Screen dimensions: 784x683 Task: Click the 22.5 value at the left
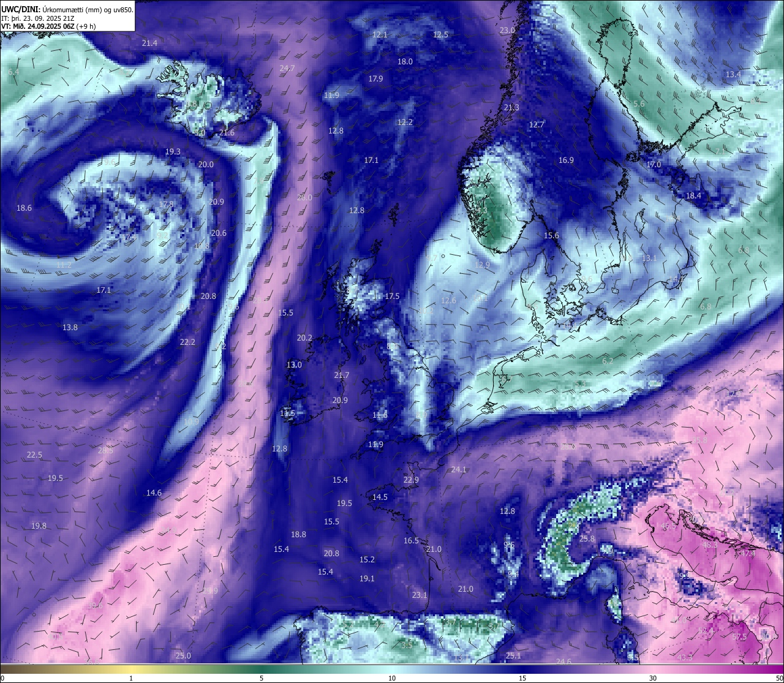click(x=34, y=455)
